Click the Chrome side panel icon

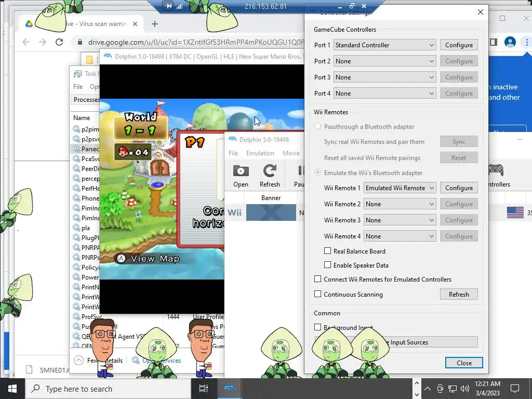(494, 42)
